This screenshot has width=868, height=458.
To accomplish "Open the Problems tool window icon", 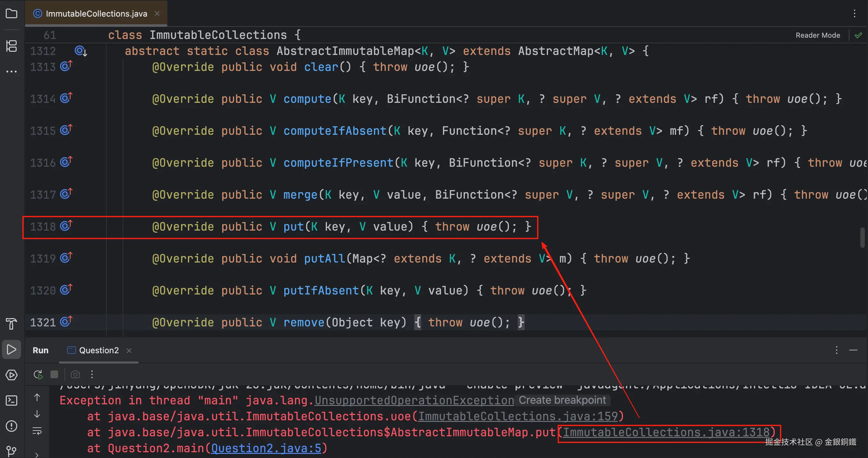I will [11, 426].
